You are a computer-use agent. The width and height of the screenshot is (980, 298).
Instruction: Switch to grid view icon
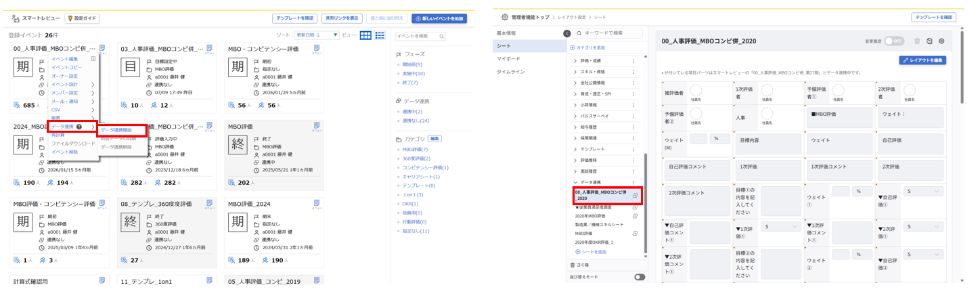coord(365,35)
